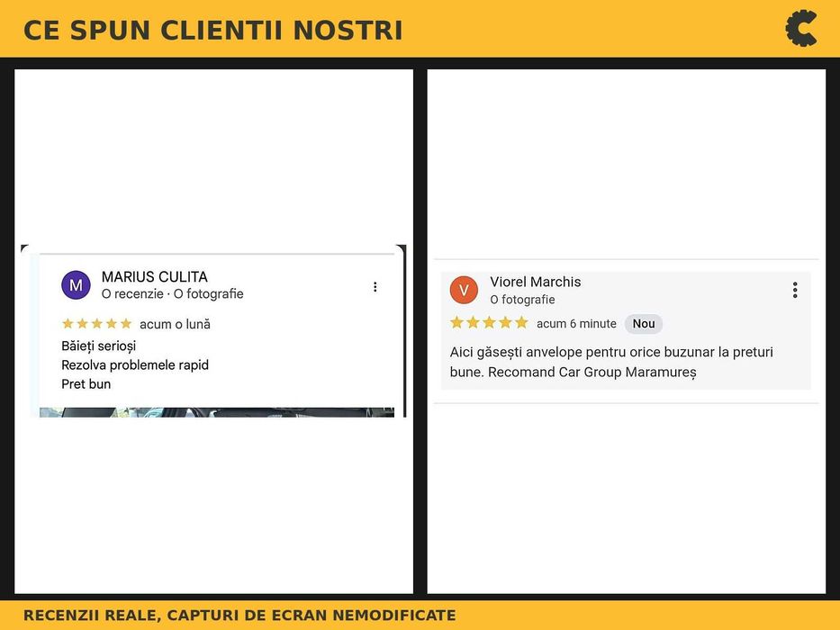Open the three-dot menu on Viorel Marchis's review

tap(795, 290)
